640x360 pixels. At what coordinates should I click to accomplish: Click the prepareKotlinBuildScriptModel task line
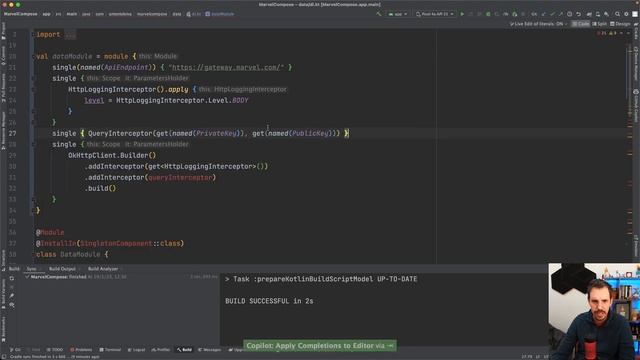[321, 279]
